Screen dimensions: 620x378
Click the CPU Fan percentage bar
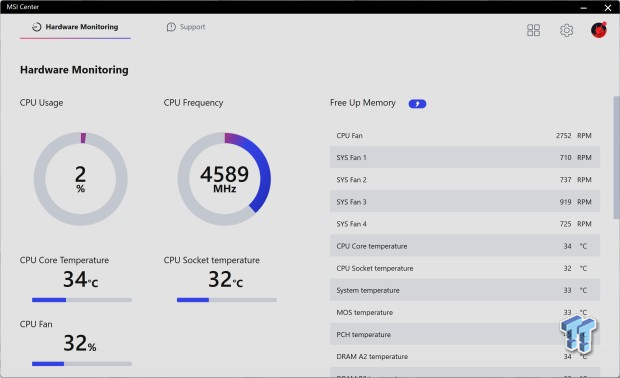pos(82,364)
